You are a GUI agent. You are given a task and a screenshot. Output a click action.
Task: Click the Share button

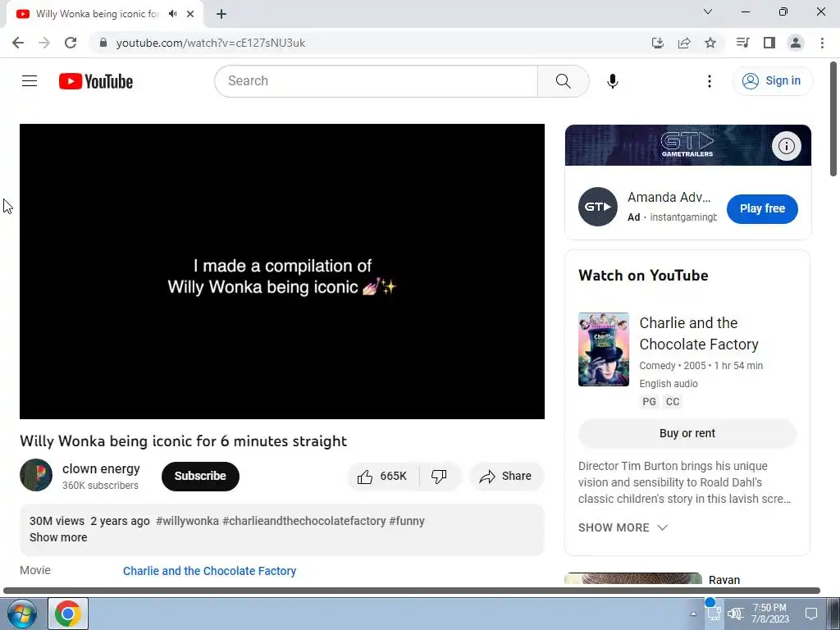(506, 477)
